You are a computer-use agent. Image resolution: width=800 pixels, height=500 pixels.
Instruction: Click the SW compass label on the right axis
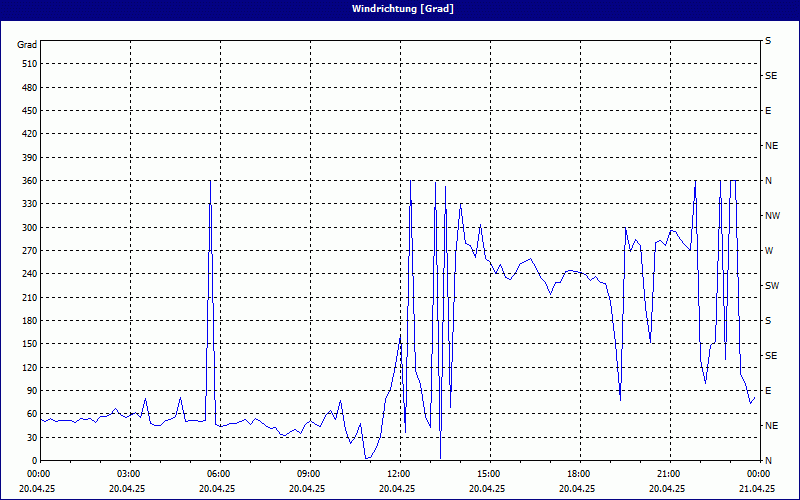(772, 286)
